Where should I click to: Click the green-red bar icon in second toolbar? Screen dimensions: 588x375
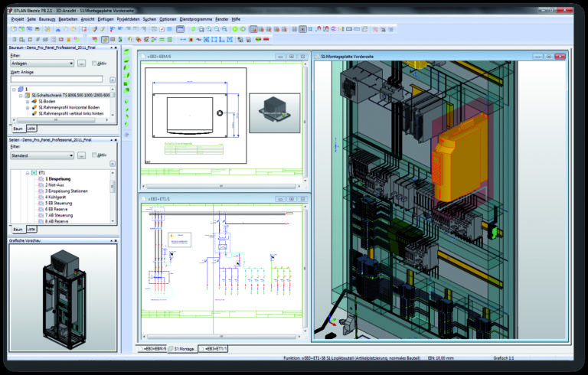click(x=258, y=39)
